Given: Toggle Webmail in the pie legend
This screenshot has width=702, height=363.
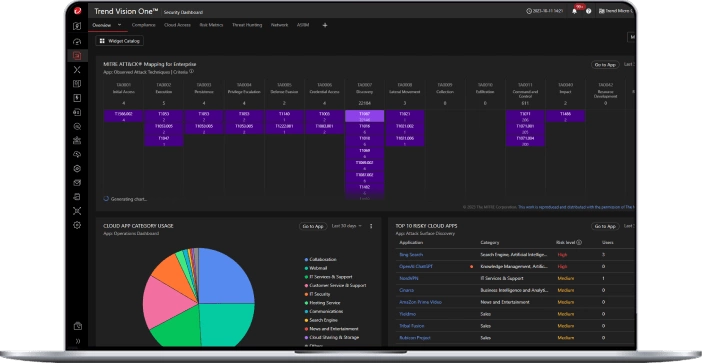Looking at the screenshot, I should 316,268.
